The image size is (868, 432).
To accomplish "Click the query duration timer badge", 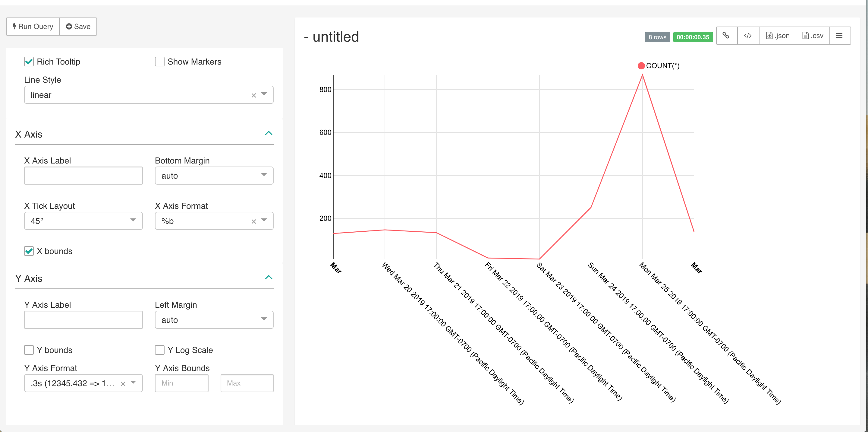I will [x=693, y=37].
